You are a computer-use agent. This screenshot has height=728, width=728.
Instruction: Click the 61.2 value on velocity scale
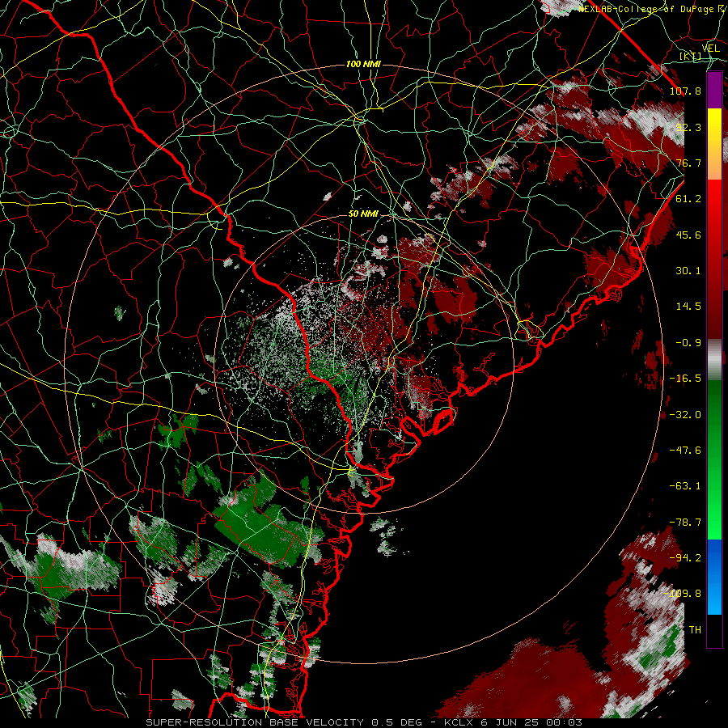click(x=688, y=199)
